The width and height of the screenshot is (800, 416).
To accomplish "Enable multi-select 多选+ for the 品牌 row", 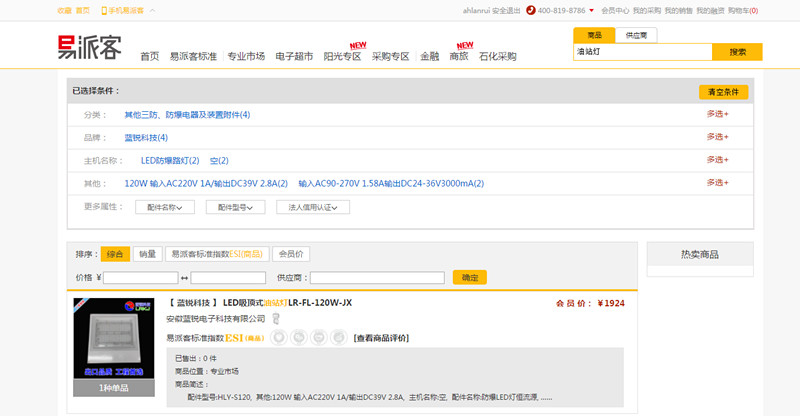I will 717,137.
